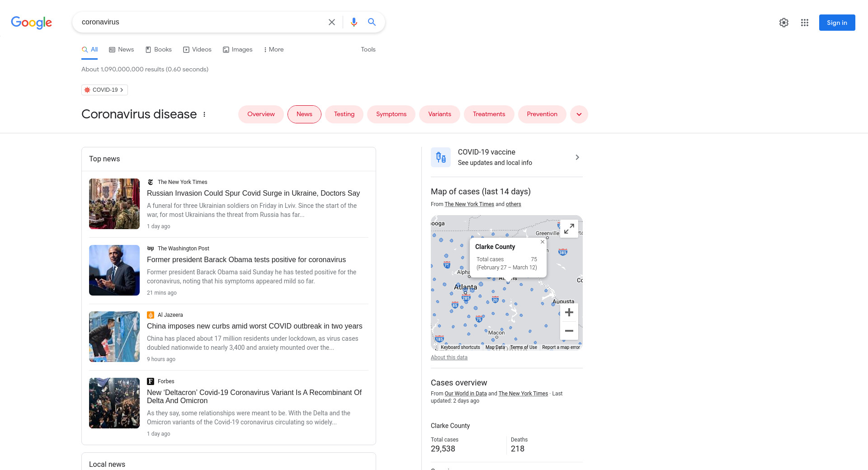Viewport: 868px width, 470px height.
Task: Expand COVID-19 vaccine info arrow
Action: pyautogui.click(x=577, y=157)
